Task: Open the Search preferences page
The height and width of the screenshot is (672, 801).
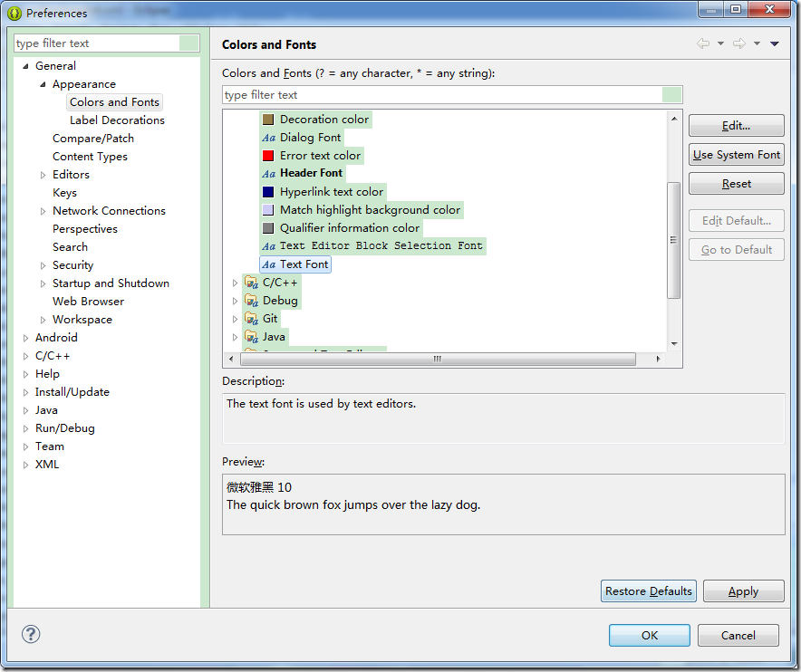Action: 70,247
